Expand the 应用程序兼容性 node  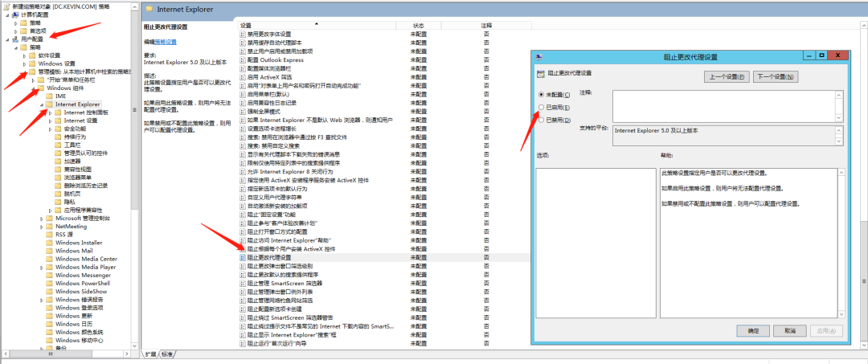[x=51, y=211]
